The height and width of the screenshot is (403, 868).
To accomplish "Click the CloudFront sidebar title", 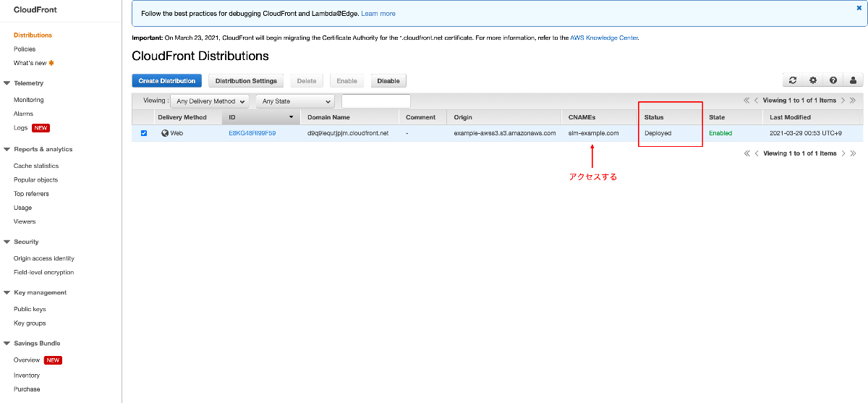I will [x=35, y=10].
